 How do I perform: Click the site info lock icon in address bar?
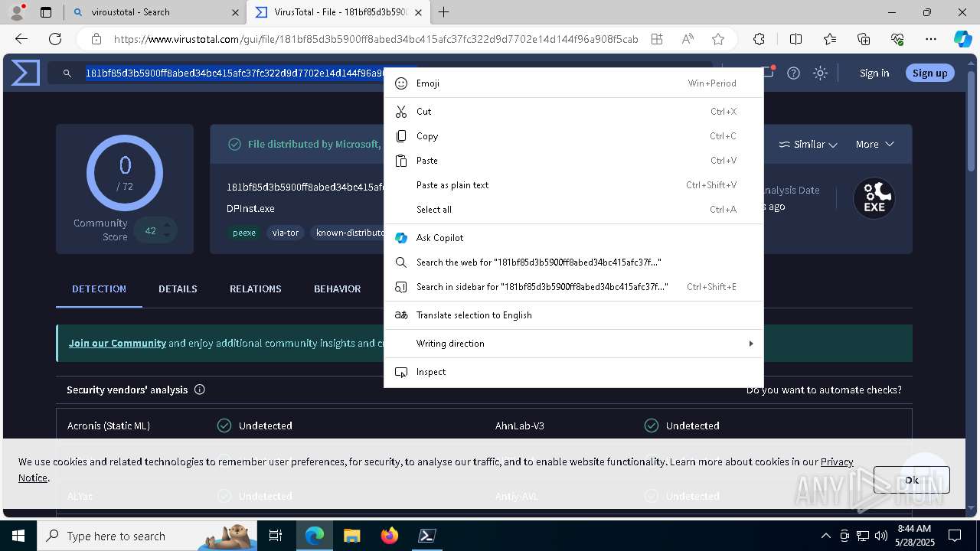coord(96,39)
